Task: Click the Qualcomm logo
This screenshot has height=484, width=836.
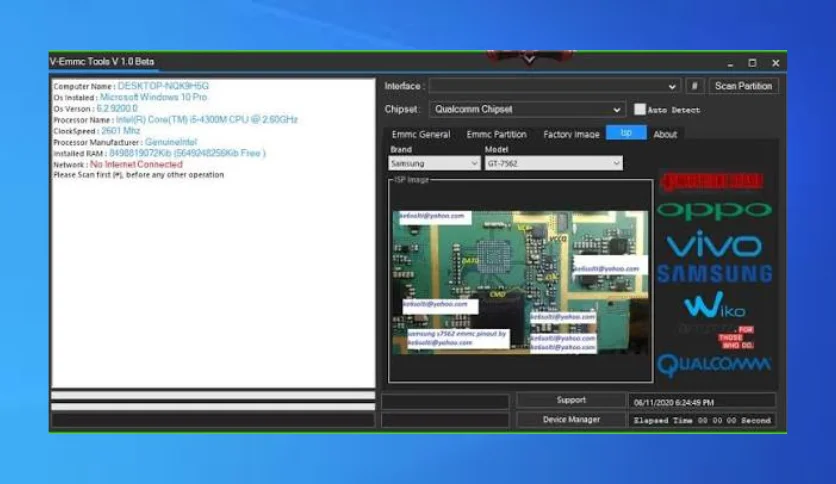Action: pos(714,365)
